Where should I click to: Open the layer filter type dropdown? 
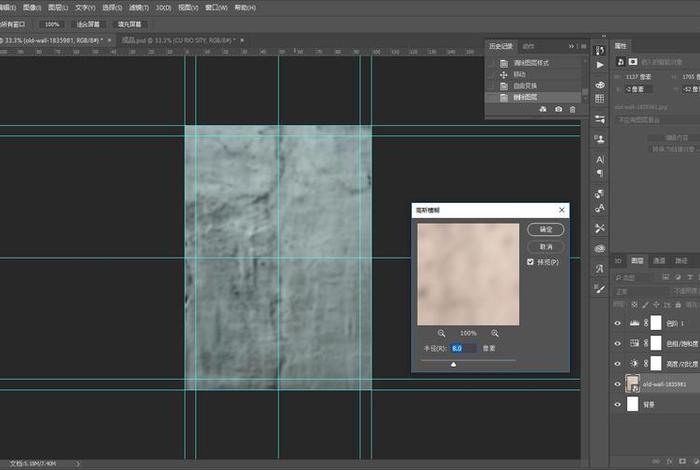click(x=634, y=278)
